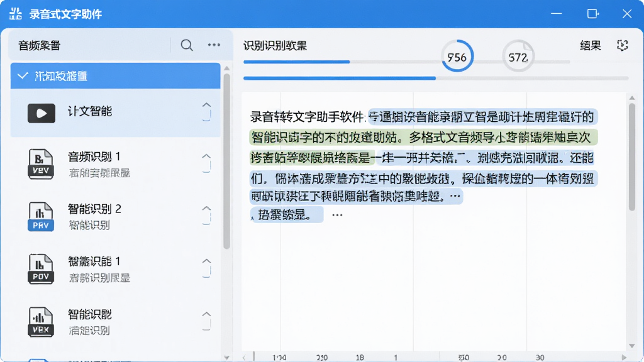
Task: Click the audio list scroll-up arrow
Action: 226,68
